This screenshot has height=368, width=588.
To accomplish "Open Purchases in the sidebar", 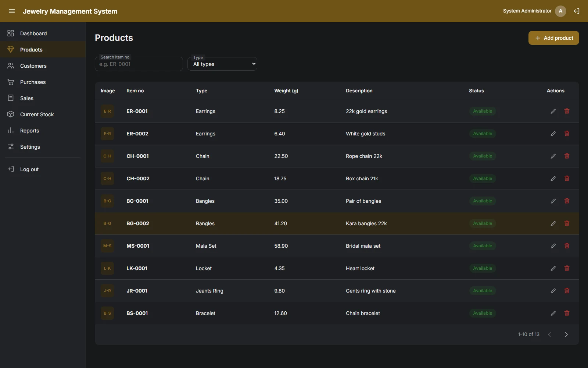I will coord(43,82).
